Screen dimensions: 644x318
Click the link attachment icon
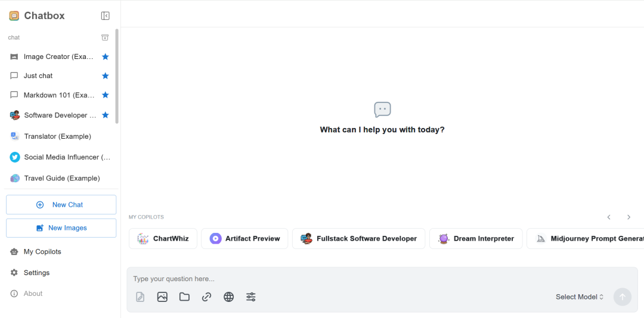coord(206,297)
